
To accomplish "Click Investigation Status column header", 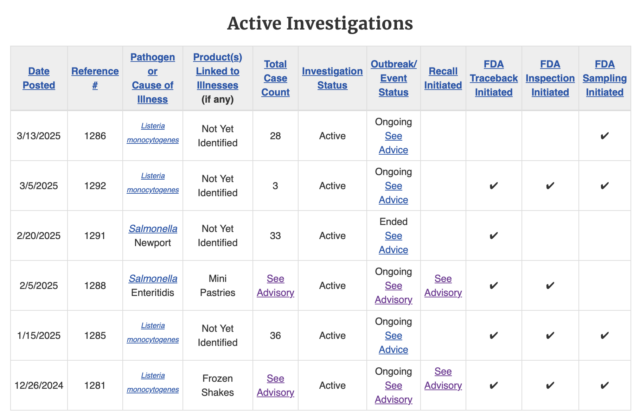I will point(332,78).
